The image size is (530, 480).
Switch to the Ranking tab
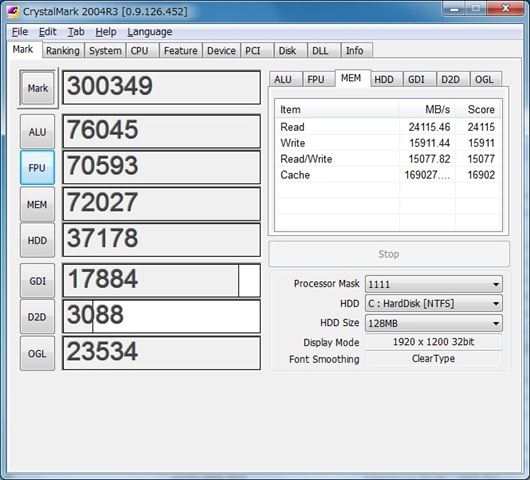[x=63, y=51]
